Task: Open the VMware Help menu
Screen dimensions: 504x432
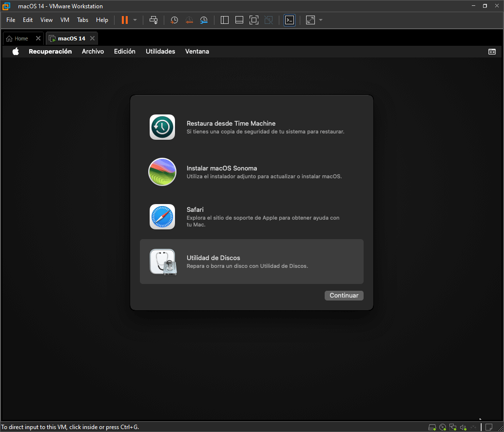Action: tap(102, 20)
